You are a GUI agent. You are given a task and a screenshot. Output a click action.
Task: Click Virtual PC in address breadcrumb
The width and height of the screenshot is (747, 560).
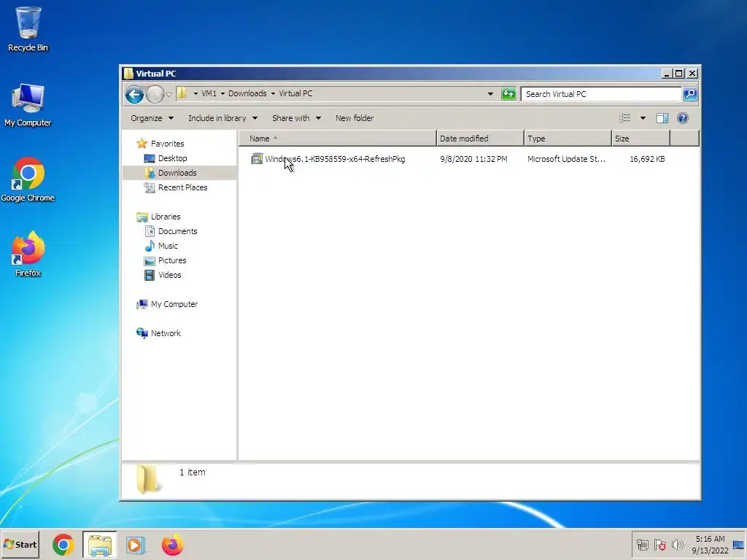[x=295, y=94]
